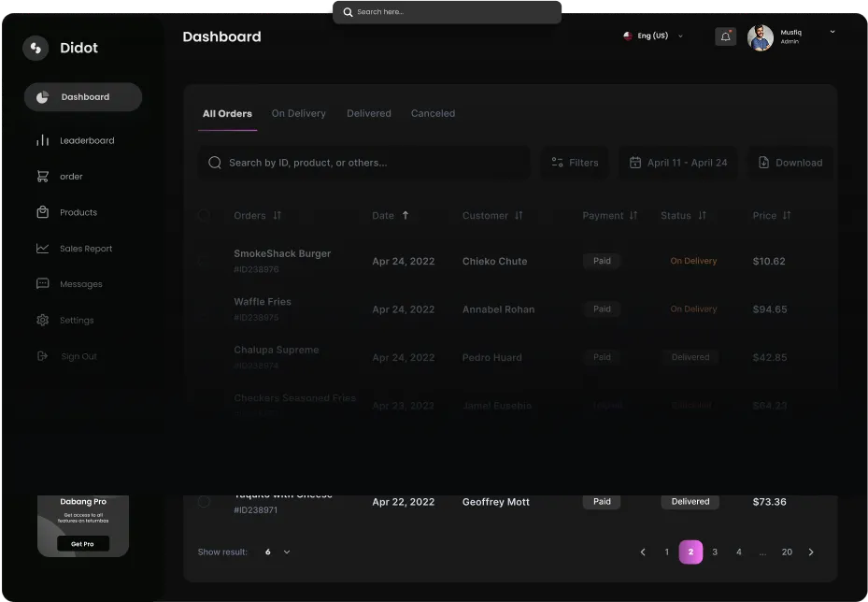Image resolution: width=868 pixels, height=602 pixels.
Task: Go to page 20
Action: click(787, 552)
